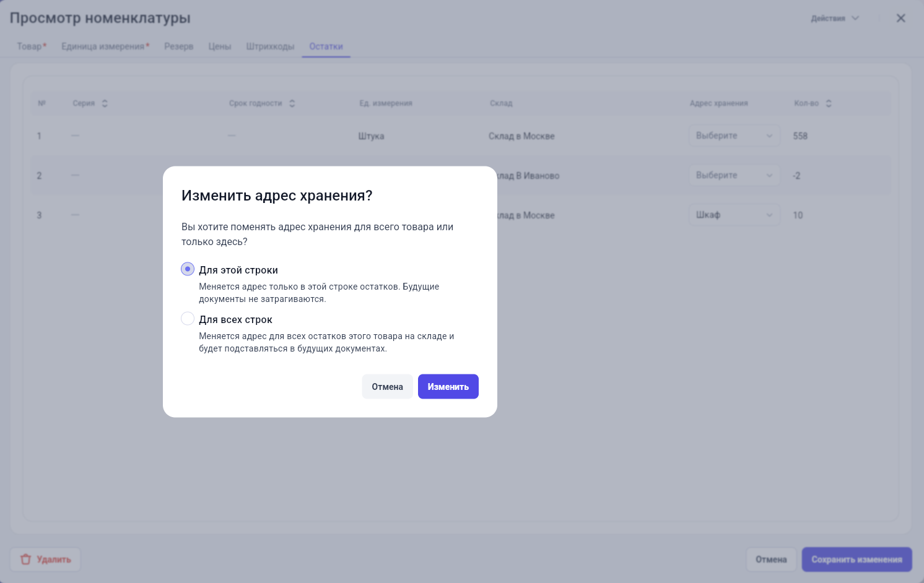Image resolution: width=924 pixels, height=583 pixels.
Task: Click quantity value '558'
Action: pos(800,136)
